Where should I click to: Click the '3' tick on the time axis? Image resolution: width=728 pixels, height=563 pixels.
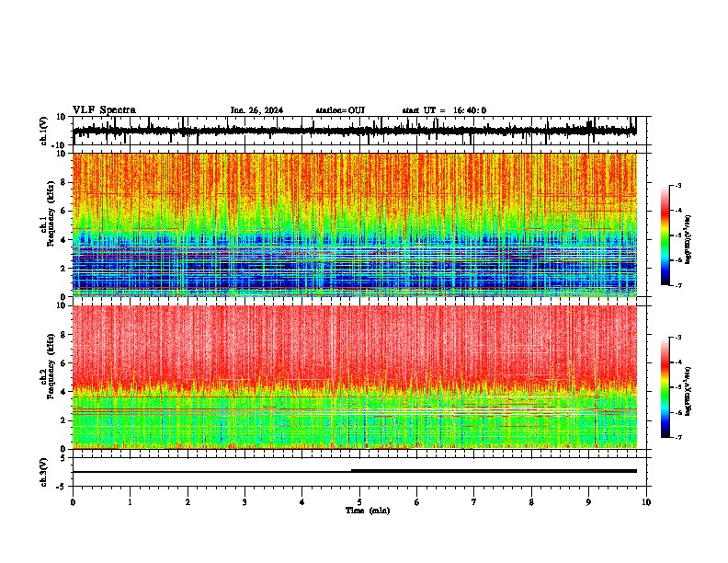tap(245, 502)
